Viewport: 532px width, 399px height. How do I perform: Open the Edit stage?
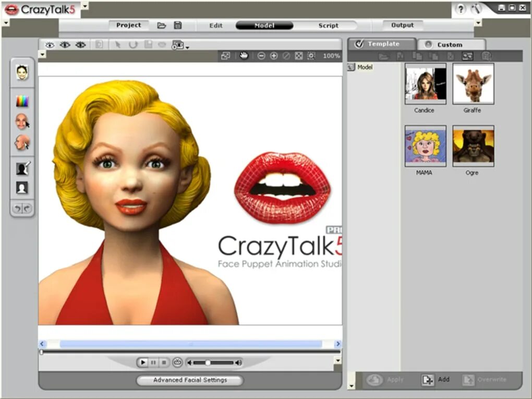tap(216, 26)
